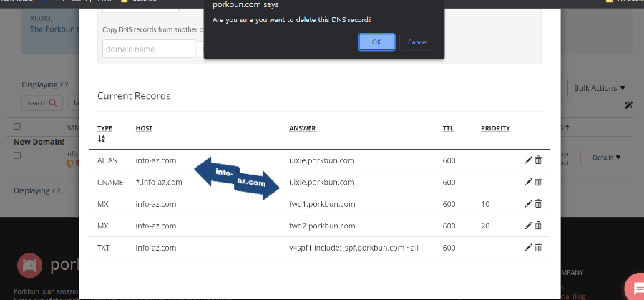Click the search button with magnifier
The width and height of the screenshot is (644, 300).
[x=42, y=103]
